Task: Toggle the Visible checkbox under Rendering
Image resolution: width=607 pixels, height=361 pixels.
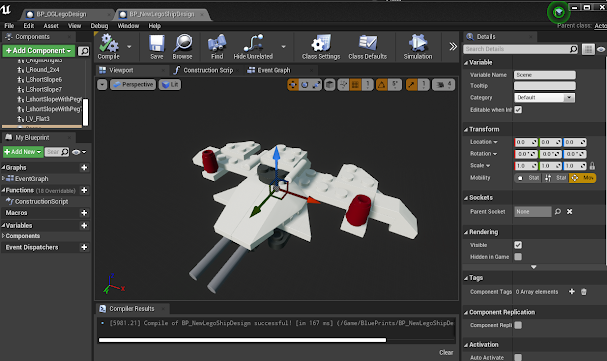Action: coord(518,245)
